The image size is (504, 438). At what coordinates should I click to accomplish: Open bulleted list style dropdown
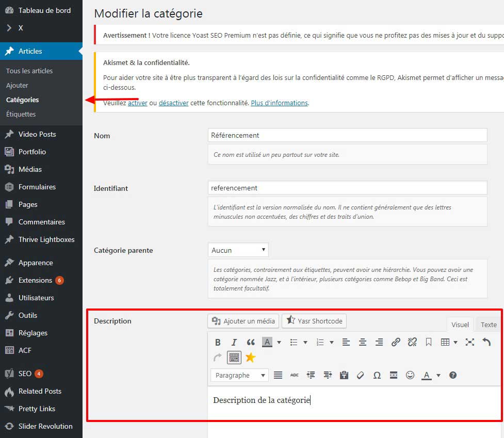[305, 342]
